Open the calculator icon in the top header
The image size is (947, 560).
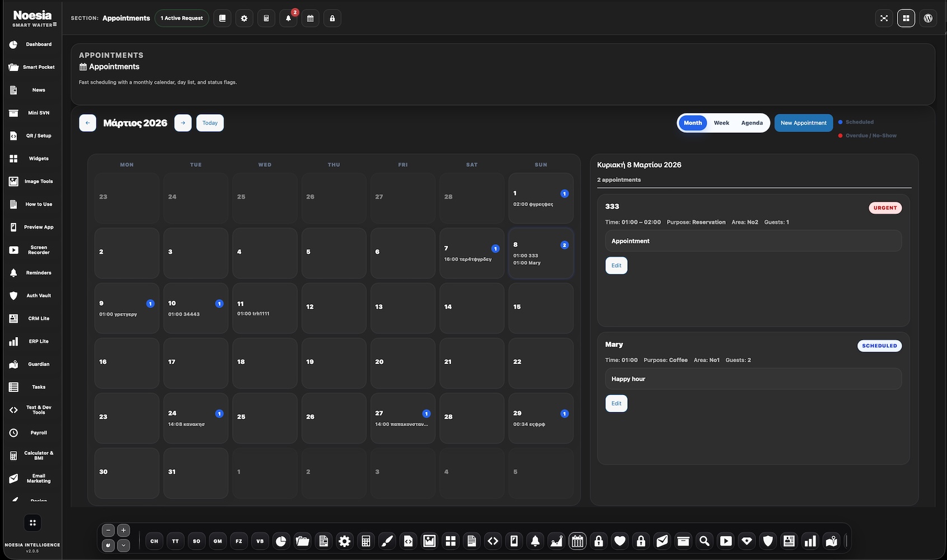(266, 18)
